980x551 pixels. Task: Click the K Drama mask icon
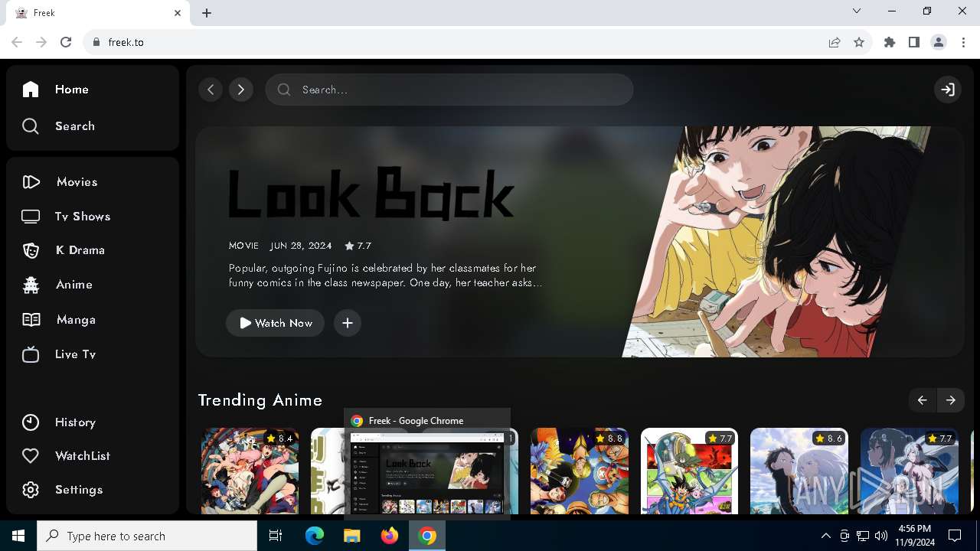31,250
